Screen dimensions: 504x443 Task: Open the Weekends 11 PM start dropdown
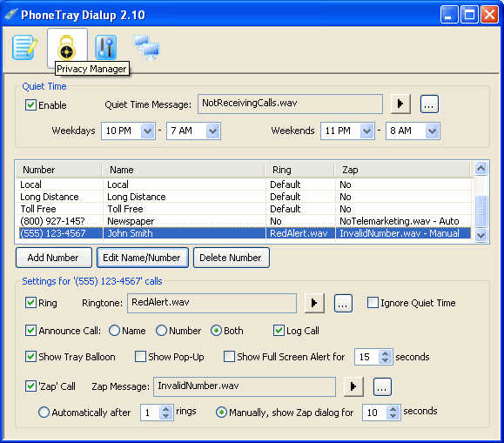[x=366, y=131]
